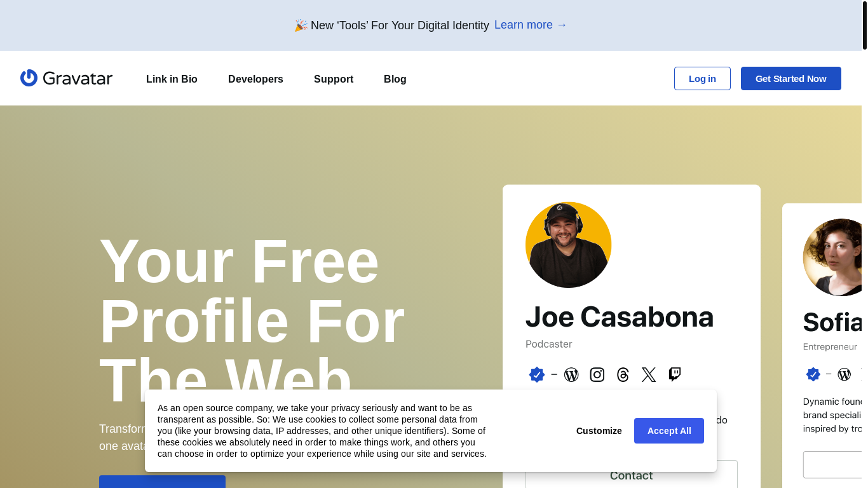Click the Log in button
This screenshot has height=488, width=868.
[702, 79]
